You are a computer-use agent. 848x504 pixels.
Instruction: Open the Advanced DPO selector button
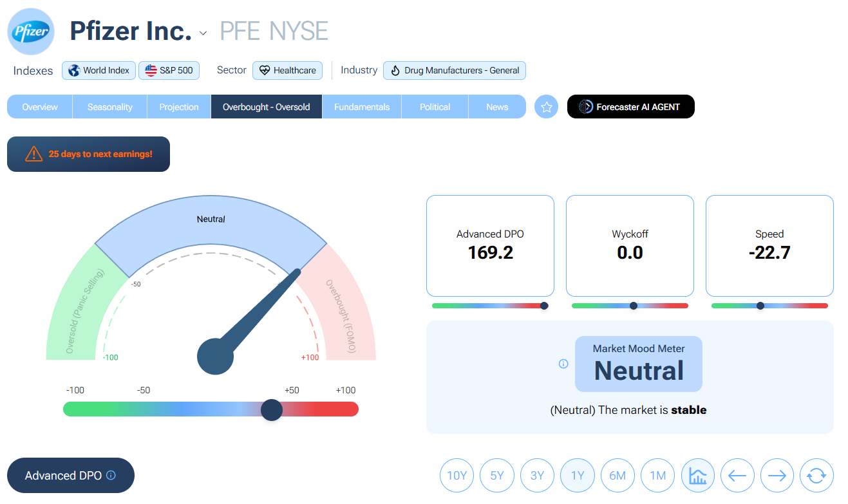(63, 476)
